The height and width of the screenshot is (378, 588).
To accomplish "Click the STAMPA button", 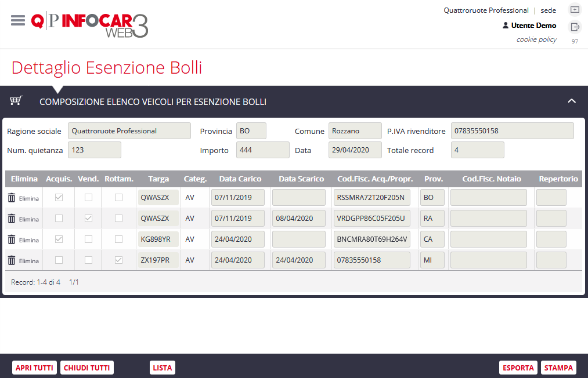I will [x=558, y=368].
